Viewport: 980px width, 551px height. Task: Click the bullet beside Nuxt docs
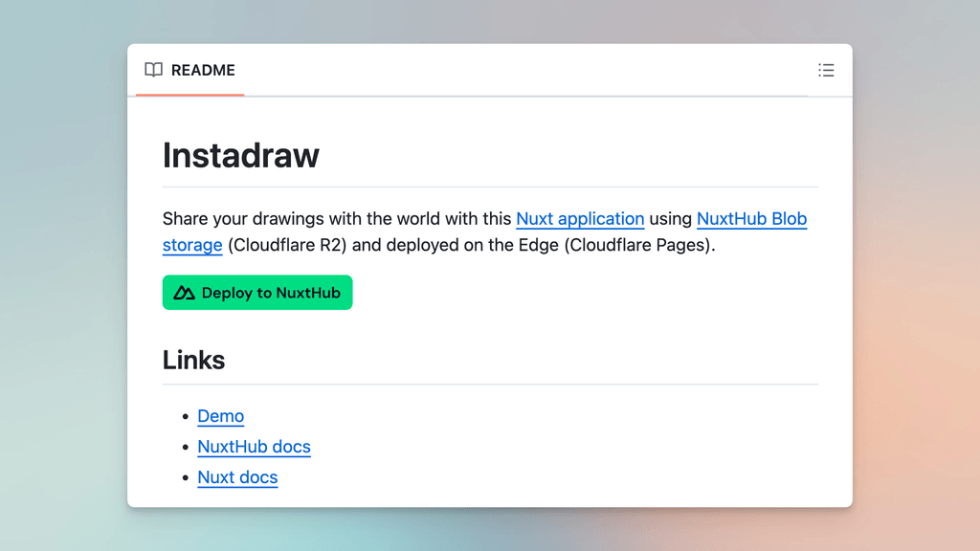pyautogui.click(x=187, y=477)
